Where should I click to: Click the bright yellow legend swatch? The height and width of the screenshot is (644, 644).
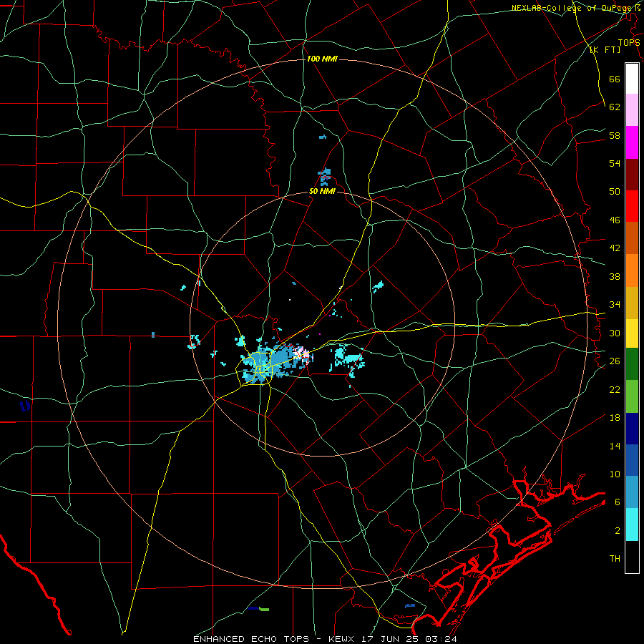pyautogui.click(x=632, y=333)
